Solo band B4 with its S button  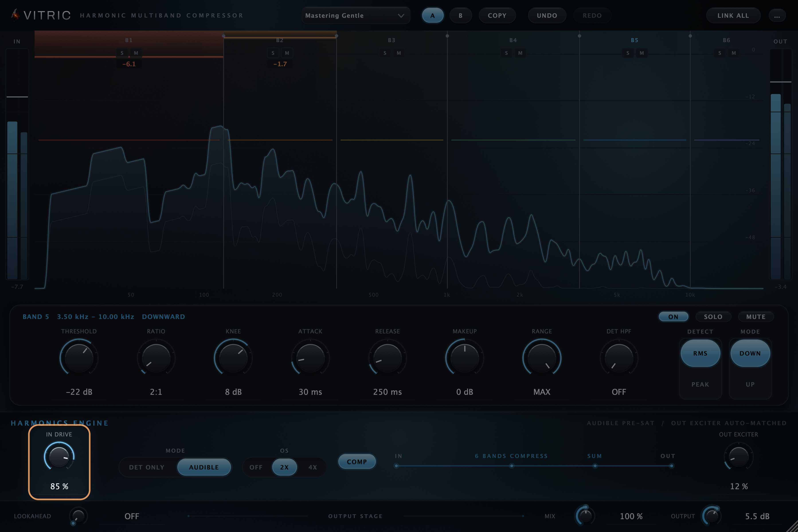[x=506, y=53]
